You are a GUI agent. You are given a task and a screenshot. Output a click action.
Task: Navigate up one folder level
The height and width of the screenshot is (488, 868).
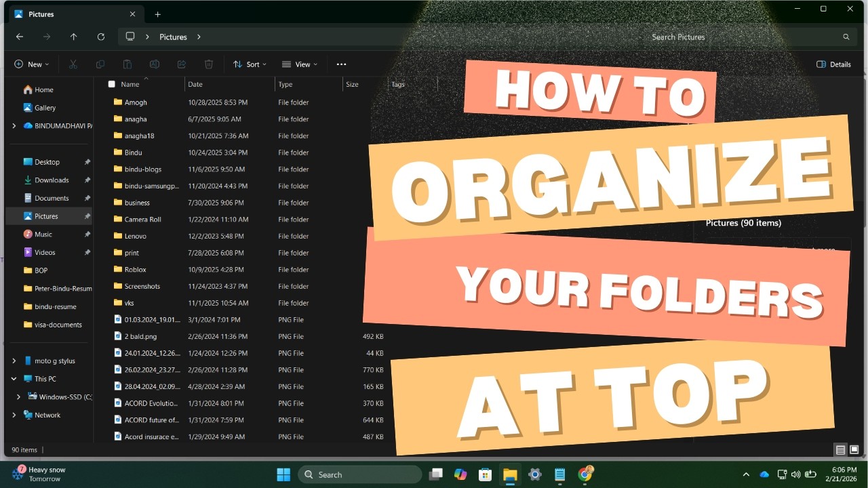[73, 37]
